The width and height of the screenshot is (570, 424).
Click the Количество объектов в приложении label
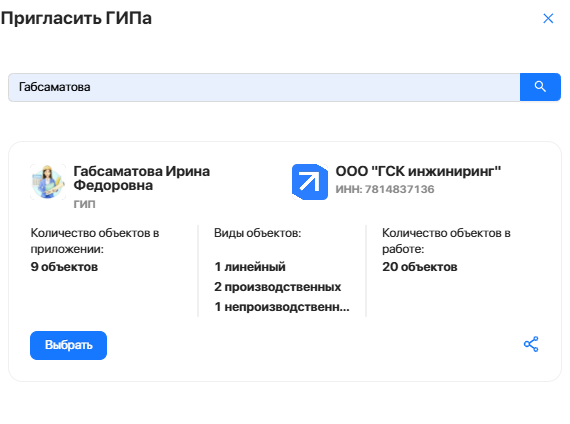coord(95,241)
